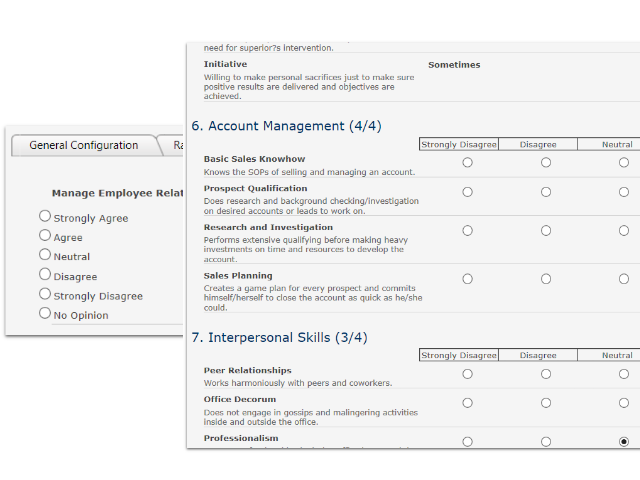Mark Peer Relationships as Neutral
Viewport: 640px width, 480px height.
click(624, 374)
